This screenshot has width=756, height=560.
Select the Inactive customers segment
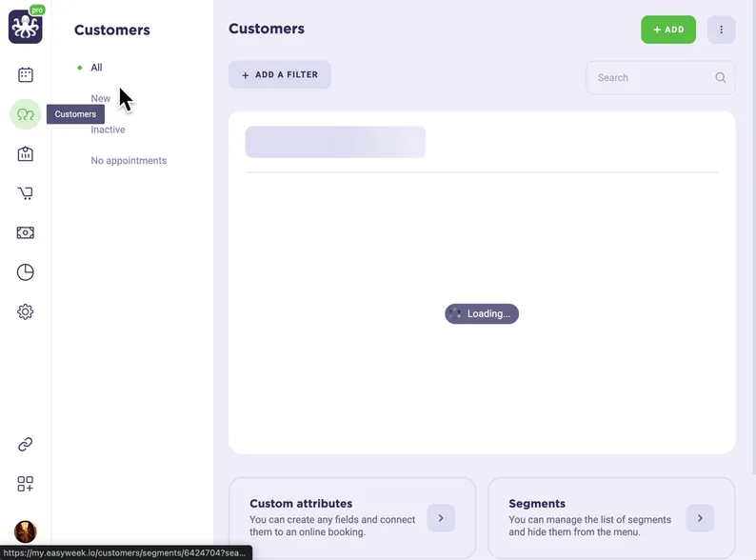108,130
